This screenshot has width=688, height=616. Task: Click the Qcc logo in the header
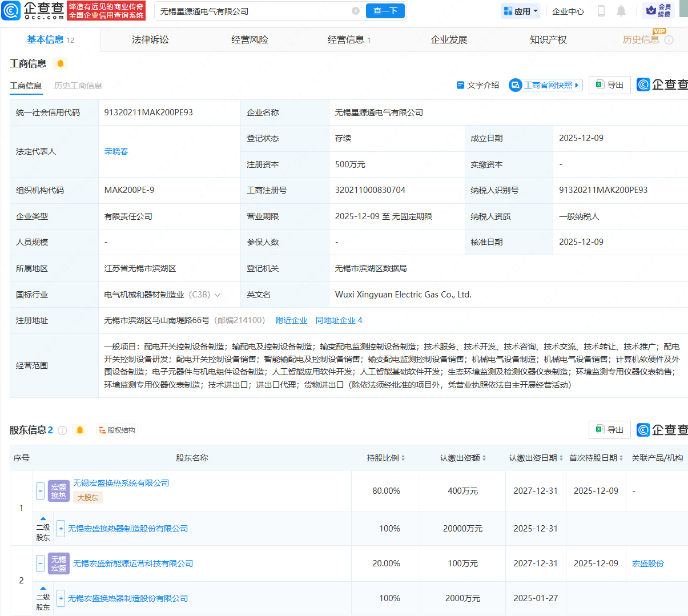pyautogui.click(x=33, y=10)
